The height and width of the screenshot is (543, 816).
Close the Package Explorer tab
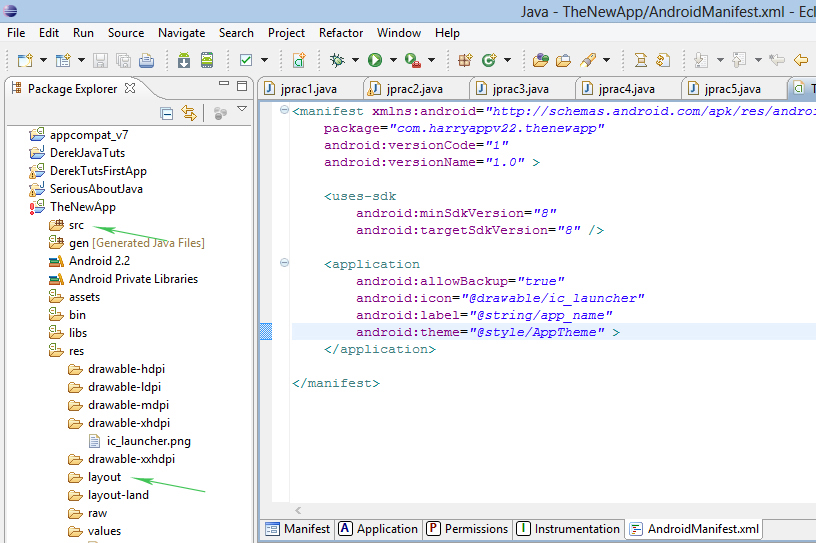130,89
